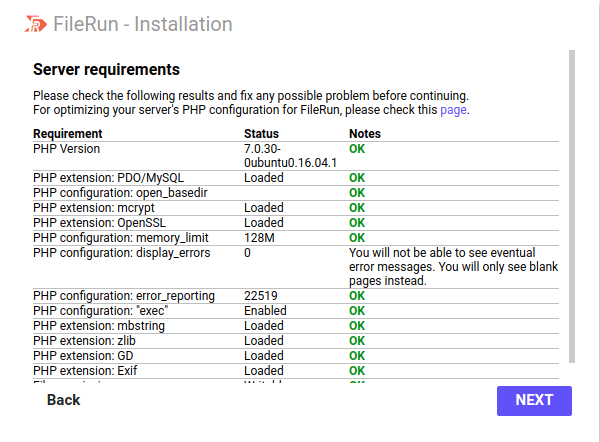Click the OK note for zlib extension

[357, 341]
